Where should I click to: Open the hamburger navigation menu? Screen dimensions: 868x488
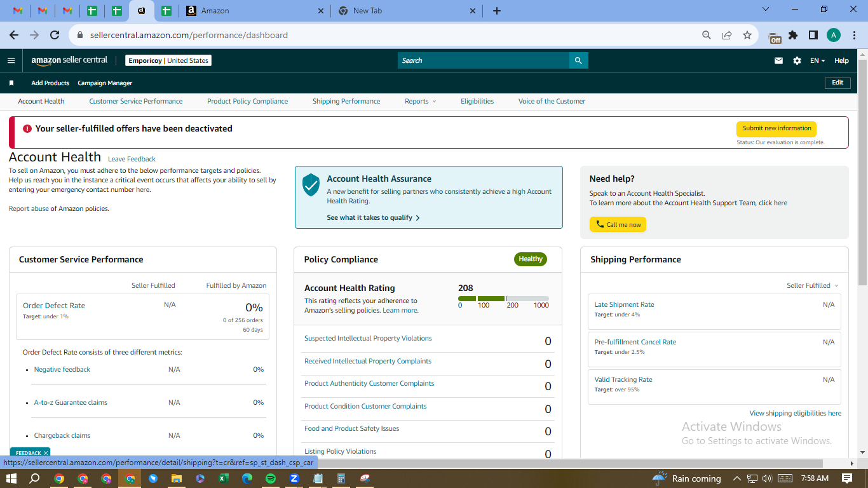click(11, 60)
